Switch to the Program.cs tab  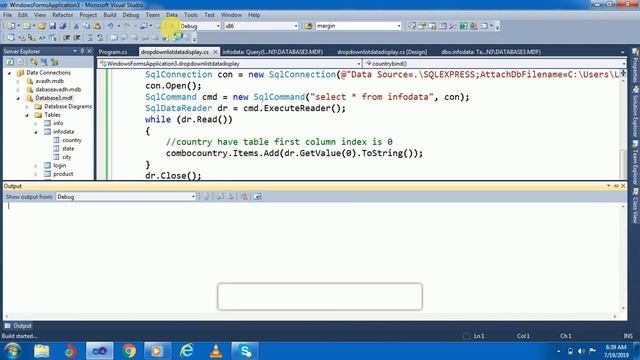tap(113, 52)
